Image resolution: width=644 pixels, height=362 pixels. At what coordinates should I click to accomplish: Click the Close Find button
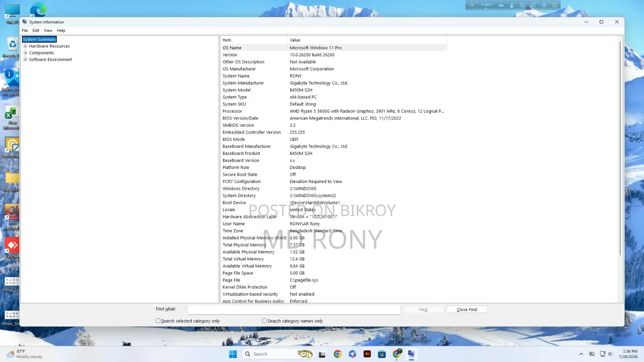467,310
